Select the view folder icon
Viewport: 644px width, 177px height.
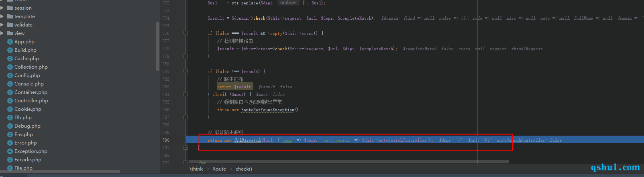click(10, 33)
